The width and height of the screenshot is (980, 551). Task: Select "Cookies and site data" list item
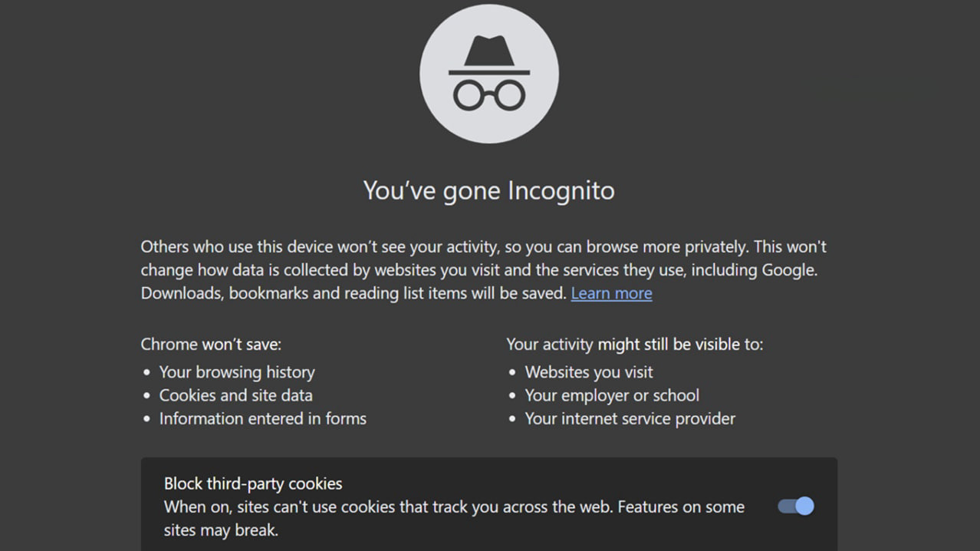pos(235,395)
